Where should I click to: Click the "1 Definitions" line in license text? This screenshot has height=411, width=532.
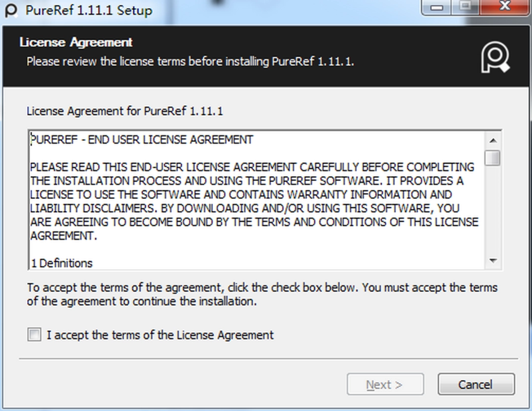click(x=62, y=263)
